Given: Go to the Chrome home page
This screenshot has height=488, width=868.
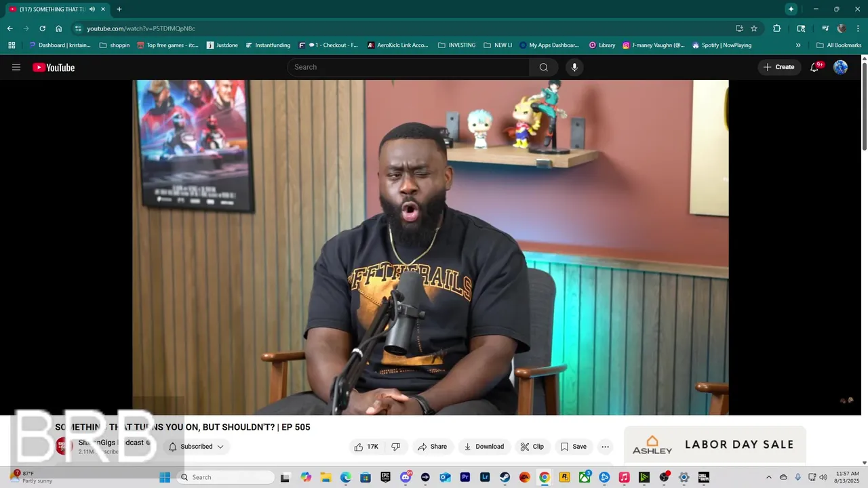Looking at the screenshot, I should pyautogui.click(x=59, y=28).
